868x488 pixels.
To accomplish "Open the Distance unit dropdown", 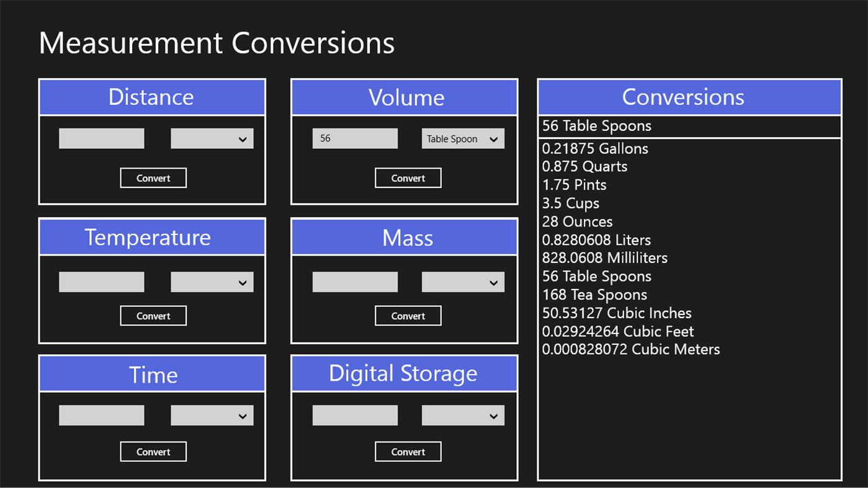I will click(212, 138).
